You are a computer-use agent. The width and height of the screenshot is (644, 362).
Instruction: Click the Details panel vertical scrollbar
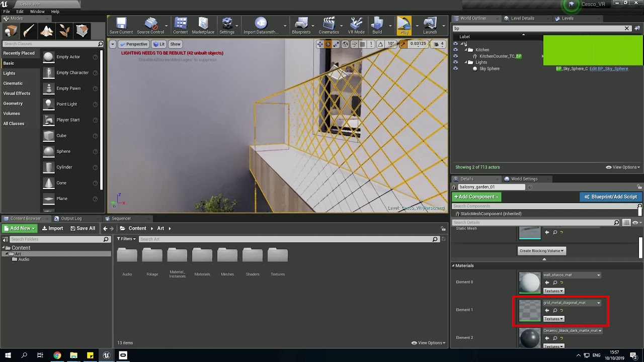(x=641, y=246)
